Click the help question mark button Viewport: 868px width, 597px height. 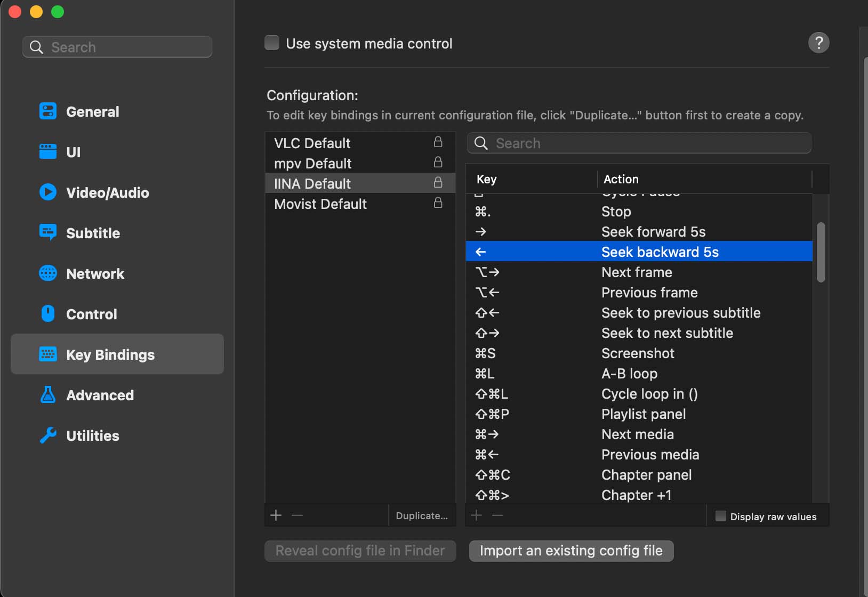pos(818,43)
